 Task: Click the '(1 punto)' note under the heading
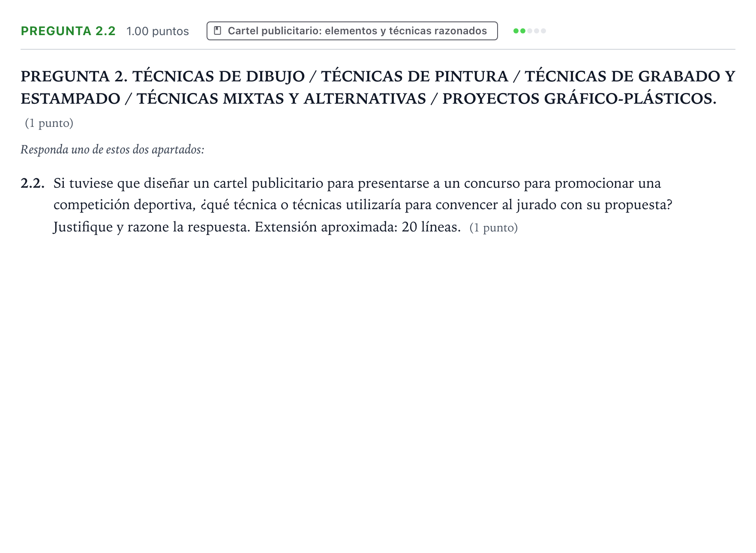[x=49, y=123]
